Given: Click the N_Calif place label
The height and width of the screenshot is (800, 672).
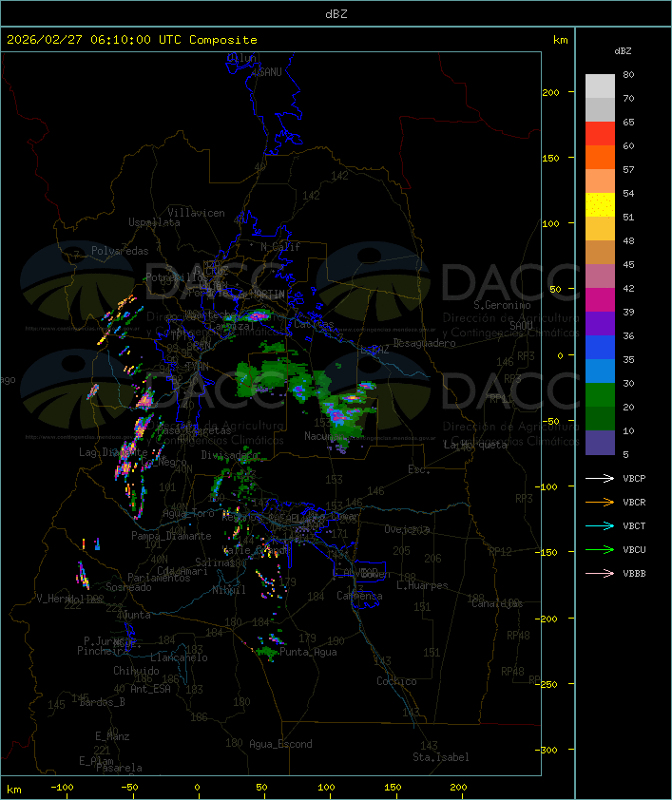Looking at the screenshot, I should pos(280,247).
